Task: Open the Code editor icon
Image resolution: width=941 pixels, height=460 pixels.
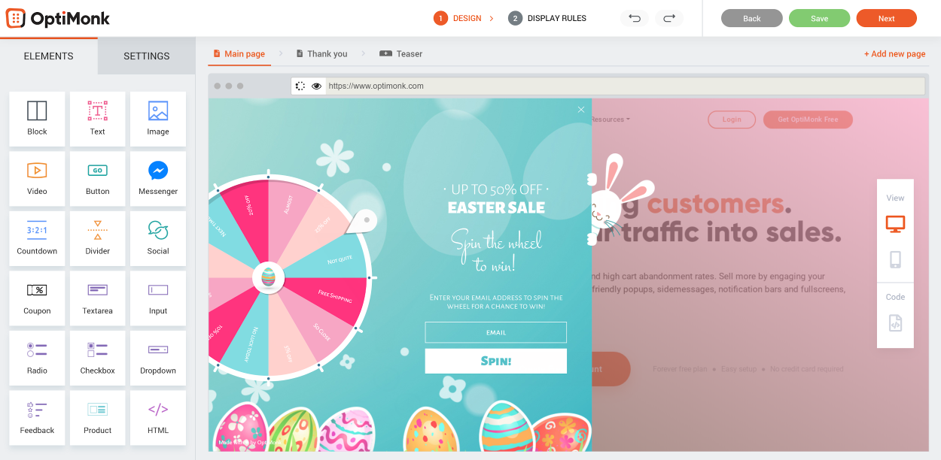Action: (x=895, y=324)
